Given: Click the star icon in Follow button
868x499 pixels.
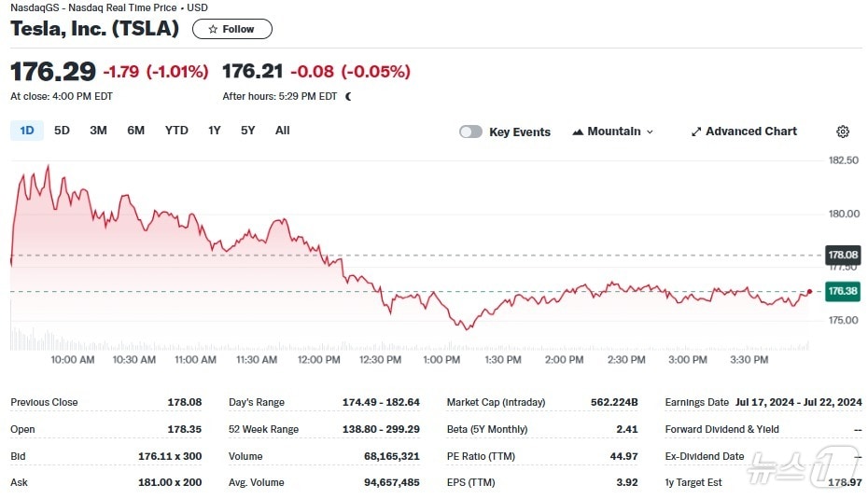Looking at the screenshot, I should pos(213,29).
